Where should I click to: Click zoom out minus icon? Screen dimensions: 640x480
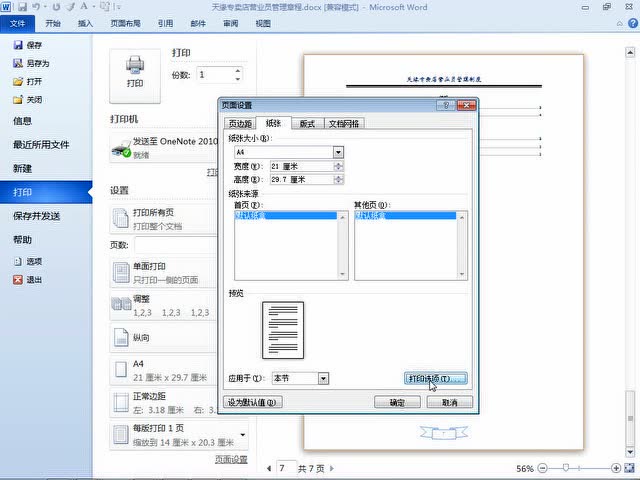coord(542,468)
